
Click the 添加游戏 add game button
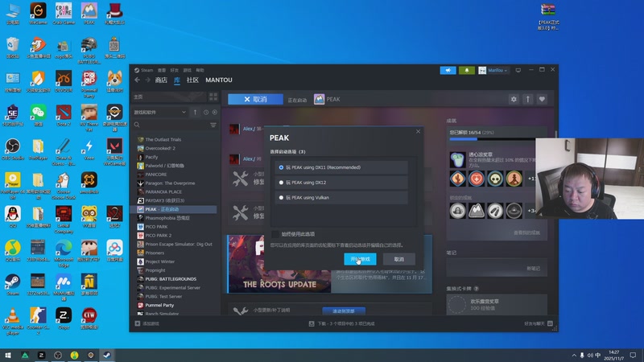[x=147, y=323]
